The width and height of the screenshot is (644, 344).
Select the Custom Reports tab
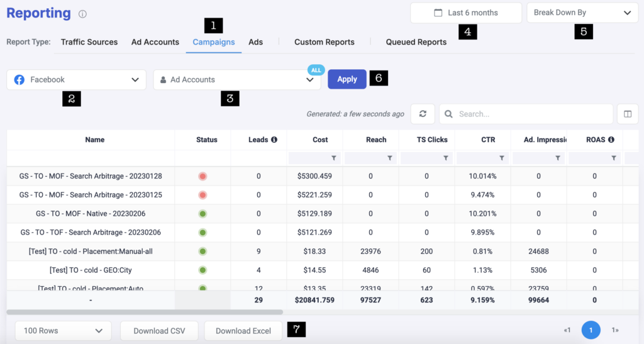tap(324, 42)
